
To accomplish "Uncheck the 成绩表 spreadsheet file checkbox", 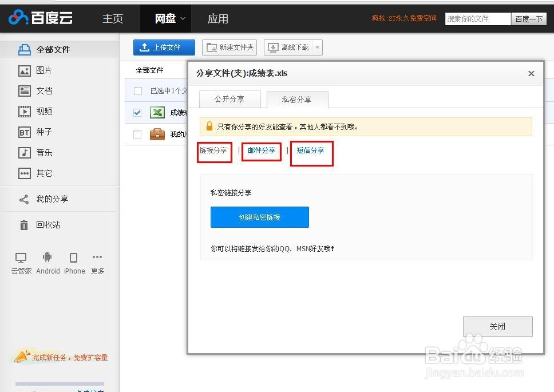I will click(x=136, y=113).
